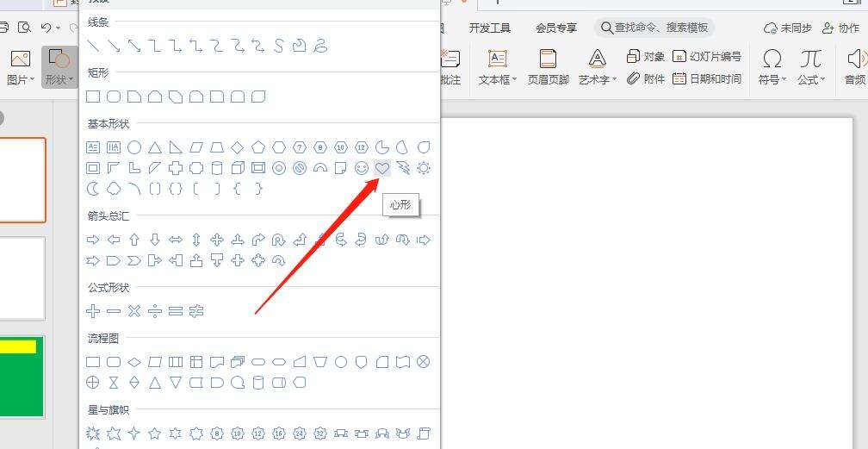Insert the crescent moon shape

[93, 189]
